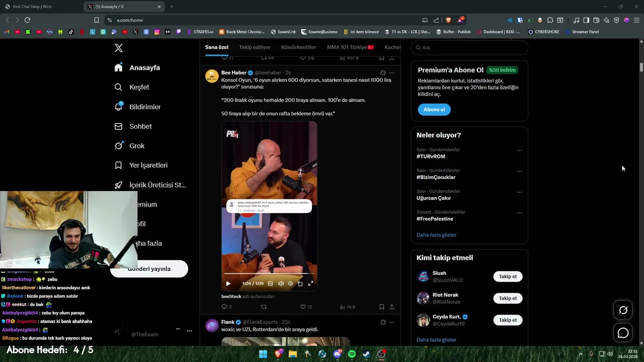Open options for Uğurcan Çakır trend

(519, 192)
